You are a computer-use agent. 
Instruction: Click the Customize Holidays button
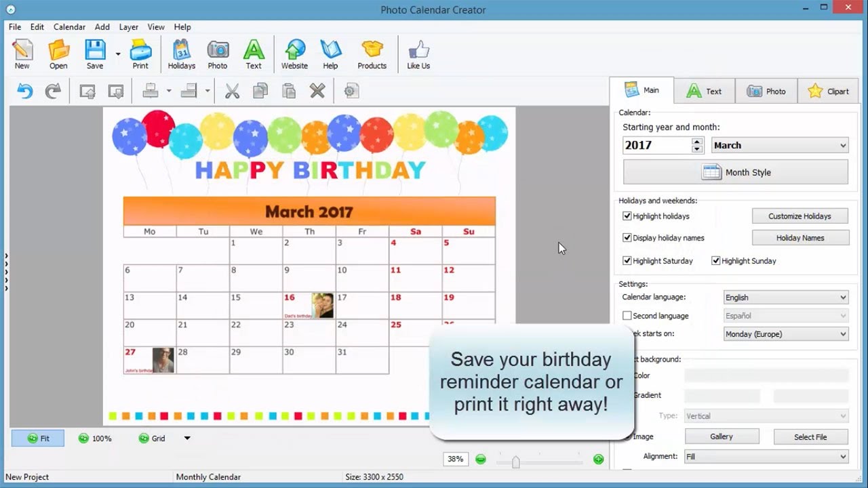coord(800,216)
